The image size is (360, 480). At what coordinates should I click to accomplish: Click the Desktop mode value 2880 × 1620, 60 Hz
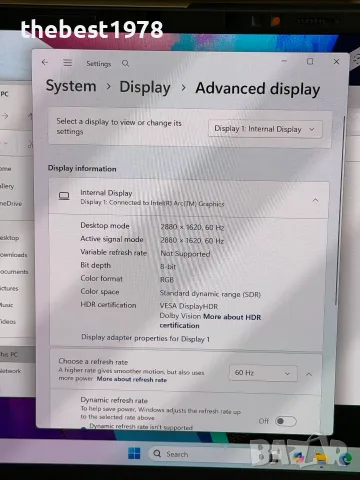click(192, 227)
